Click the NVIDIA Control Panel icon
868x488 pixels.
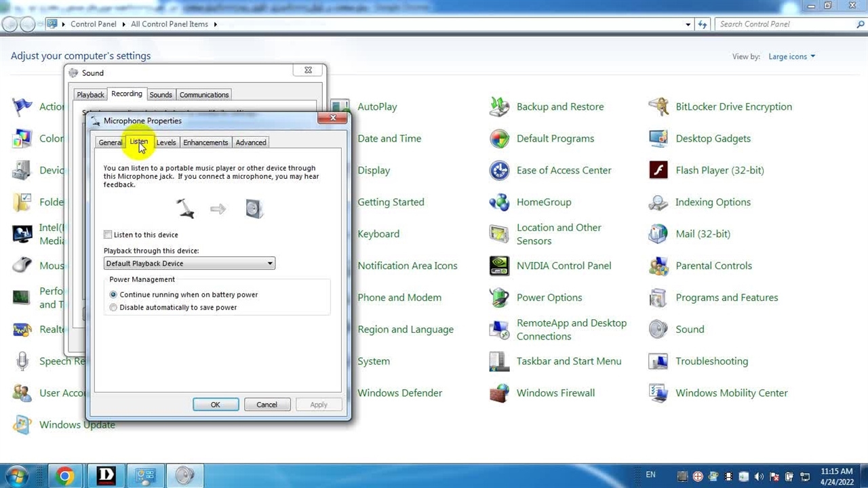click(500, 266)
